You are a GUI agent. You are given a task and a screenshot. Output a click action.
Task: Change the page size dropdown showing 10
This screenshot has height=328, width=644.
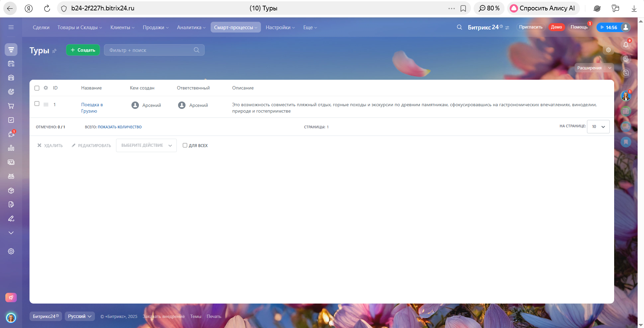click(598, 127)
